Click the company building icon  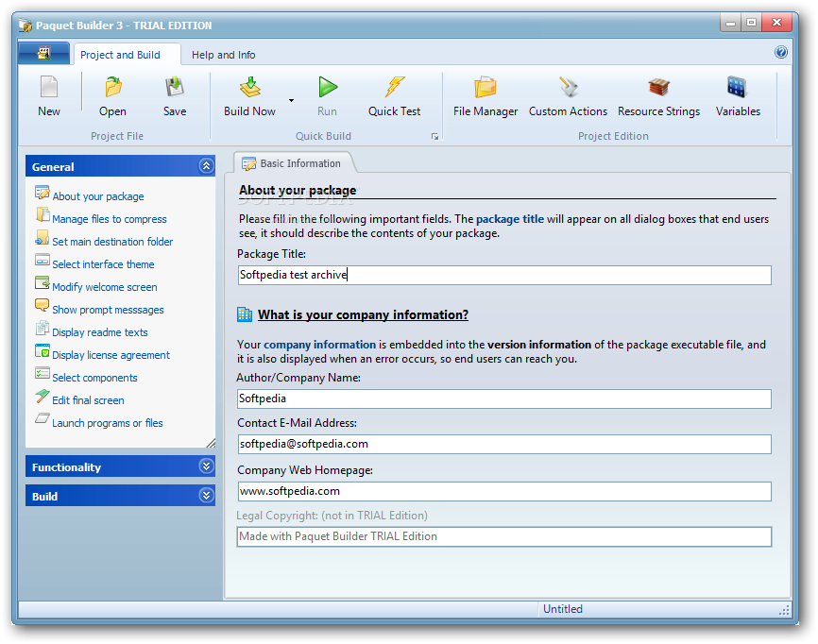tap(245, 314)
